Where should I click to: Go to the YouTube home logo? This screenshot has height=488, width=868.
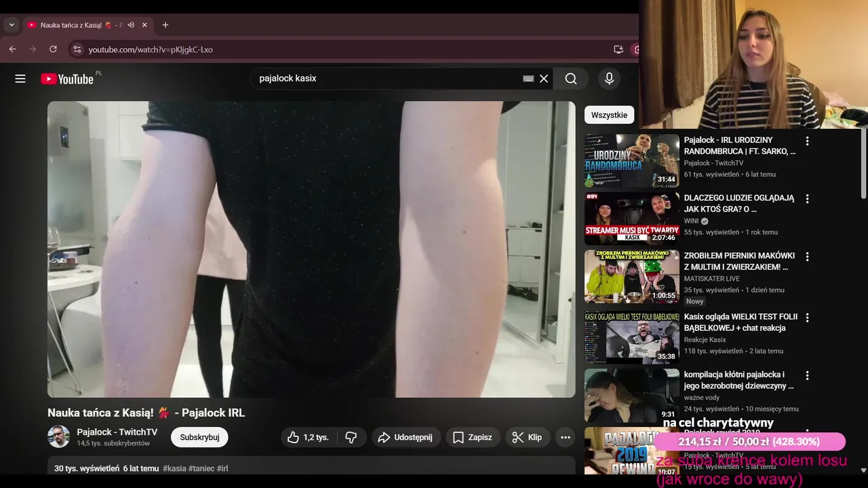click(67, 79)
